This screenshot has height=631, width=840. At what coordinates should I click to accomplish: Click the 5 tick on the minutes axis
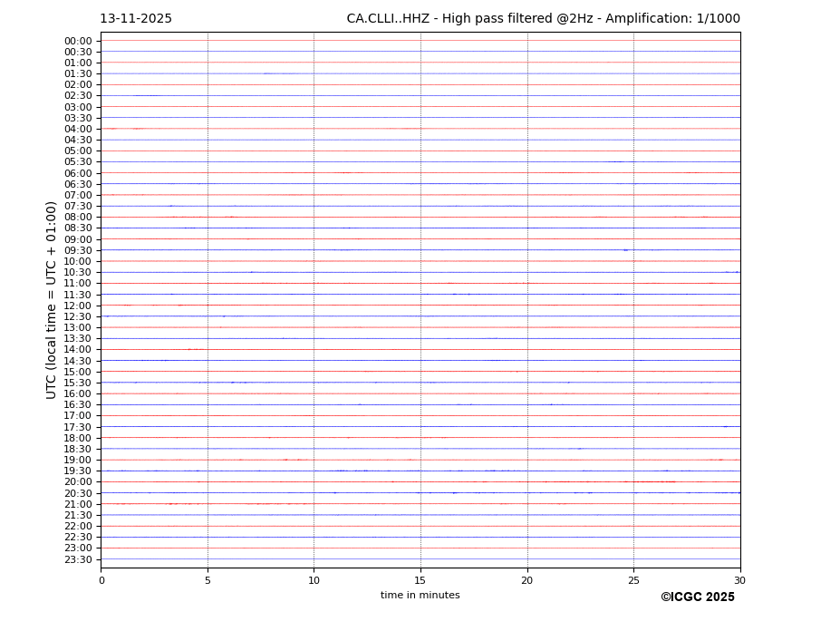pyautogui.click(x=208, y=580)
